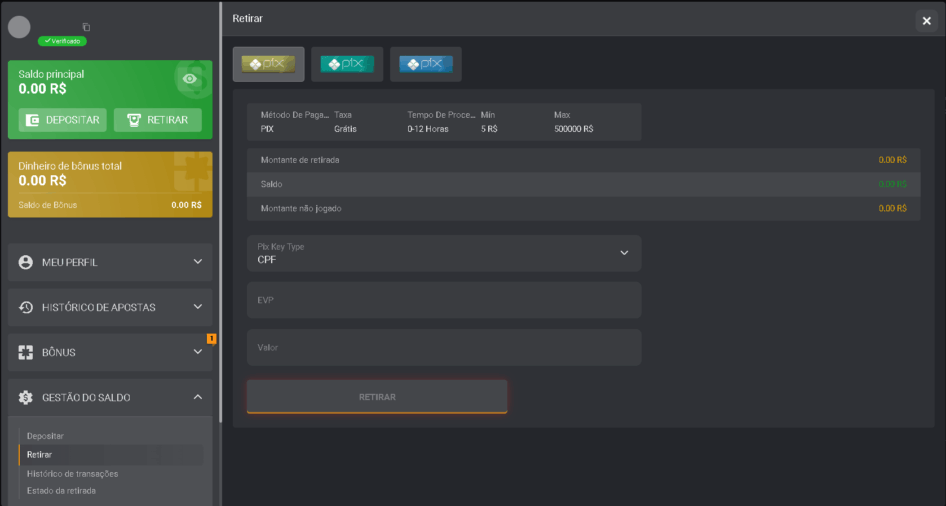Toggle balance visibility eye icon
This screenshot has height=506, width=946.
click(x=190, y=79)
